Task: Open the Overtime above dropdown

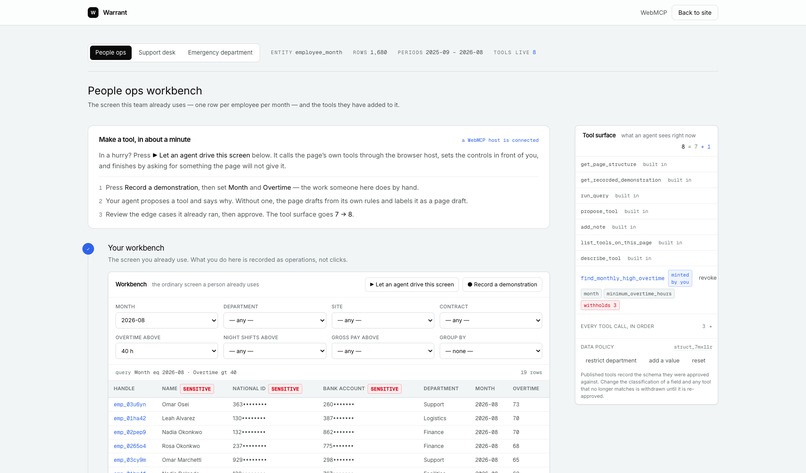Action: [167, 351]
